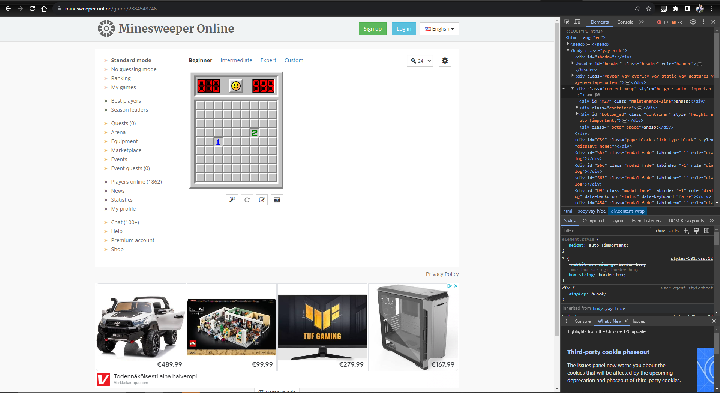Viewport: 720px width, 393px height.
Task: Close the DevTools panel
Action: point(713,22)
